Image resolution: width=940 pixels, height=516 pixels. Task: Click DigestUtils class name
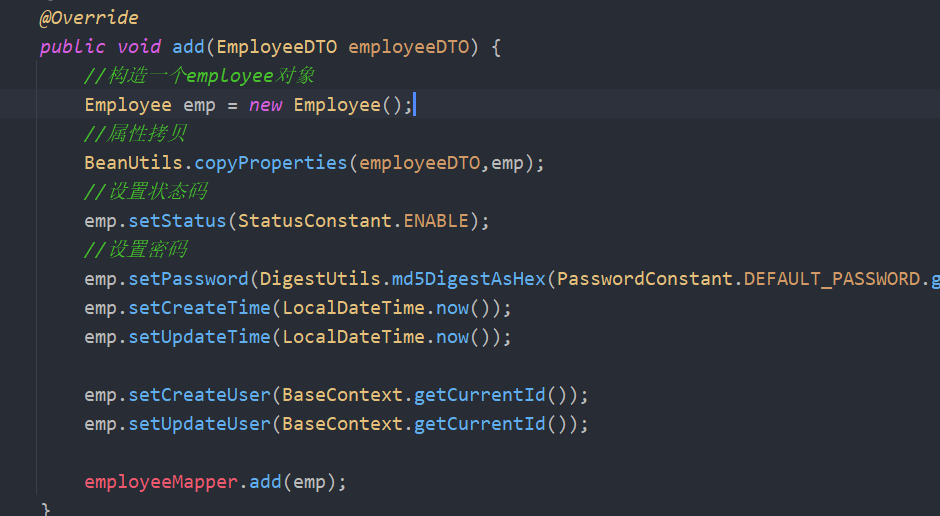point(320,279)
